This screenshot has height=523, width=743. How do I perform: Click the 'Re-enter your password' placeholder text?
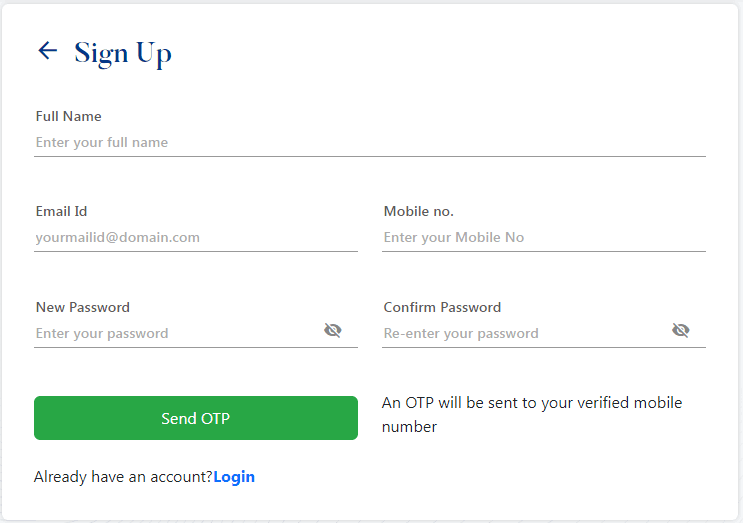461,334
